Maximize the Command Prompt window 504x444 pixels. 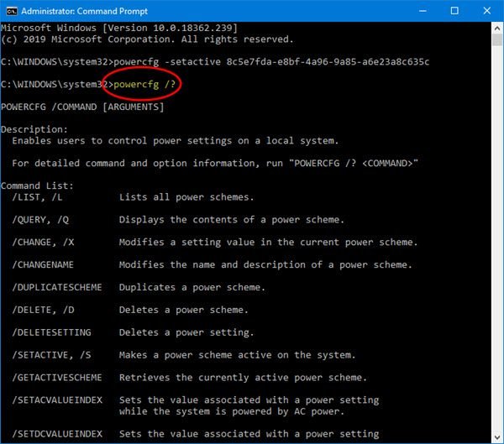click(454, 11)
